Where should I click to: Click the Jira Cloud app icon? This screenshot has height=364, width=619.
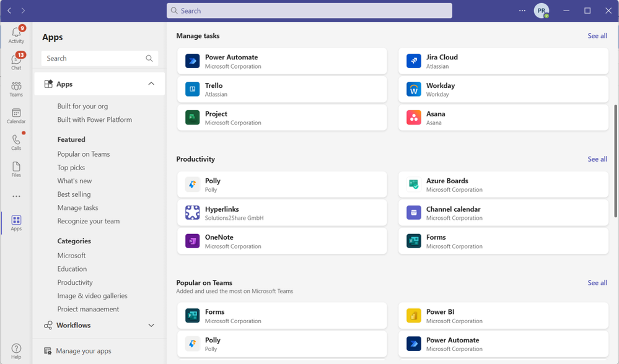(x=414, y=61)
